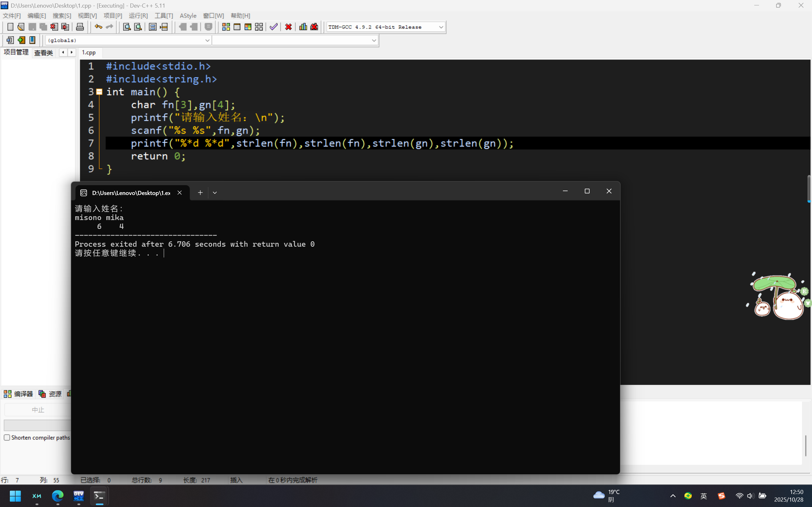Click the red X stop execution icon
This screenshot has height=507, width=812.
coord(288,27)
